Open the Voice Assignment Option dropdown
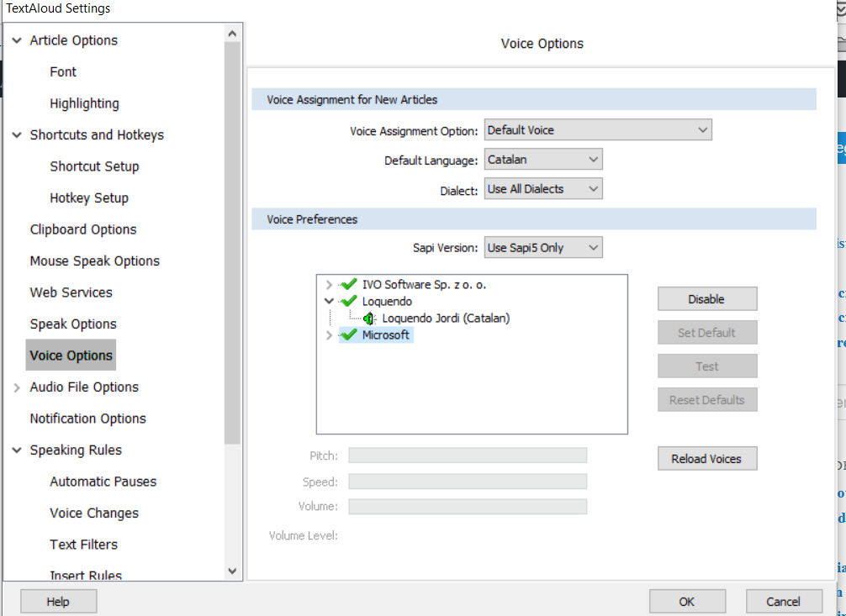This screenshot has height=616, width=846. pyautogui.click(x=598, y=130)
